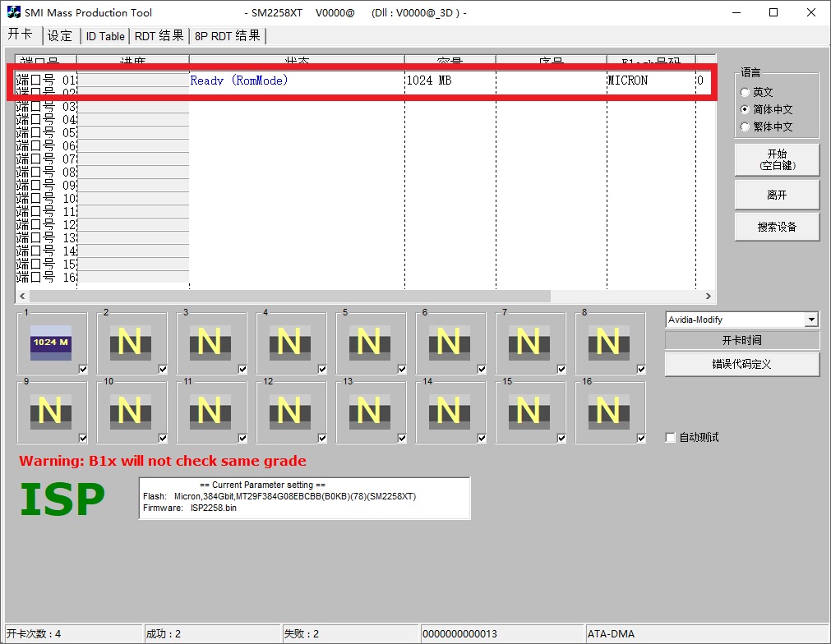Click the SMI application icon in title bar

[x=14, y=13]
